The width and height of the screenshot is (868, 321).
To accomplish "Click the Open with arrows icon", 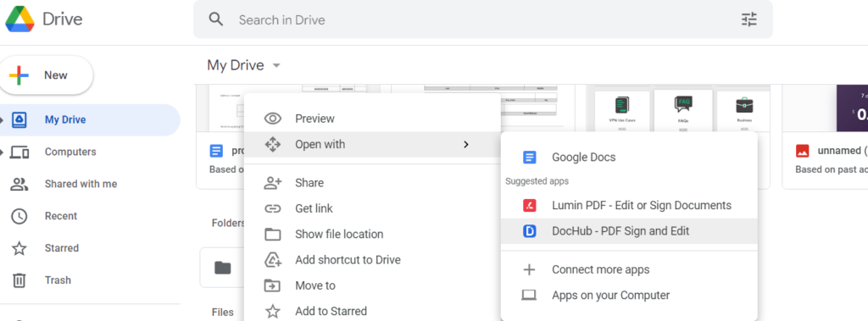I will (272, 145).
